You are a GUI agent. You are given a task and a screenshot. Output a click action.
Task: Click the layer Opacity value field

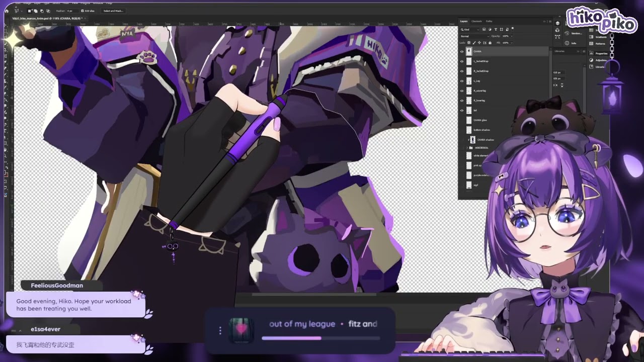pyautogui.click(x=505, y=36)
